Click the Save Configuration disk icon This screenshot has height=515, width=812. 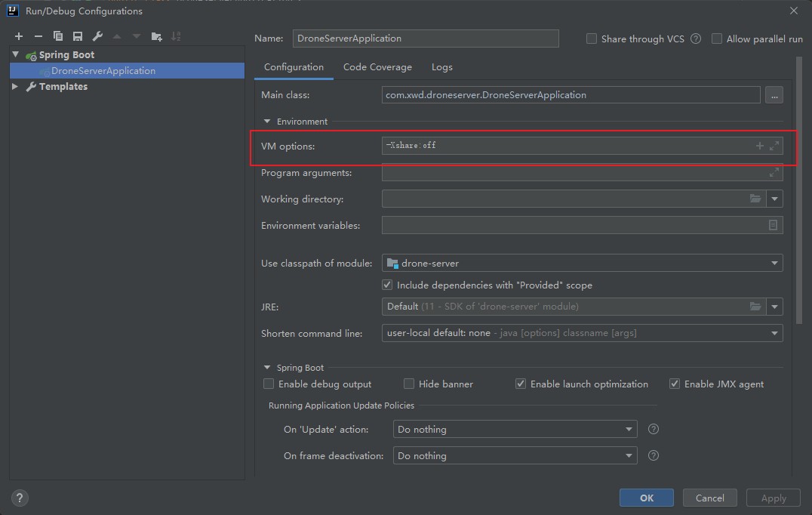tap(78, 36)
